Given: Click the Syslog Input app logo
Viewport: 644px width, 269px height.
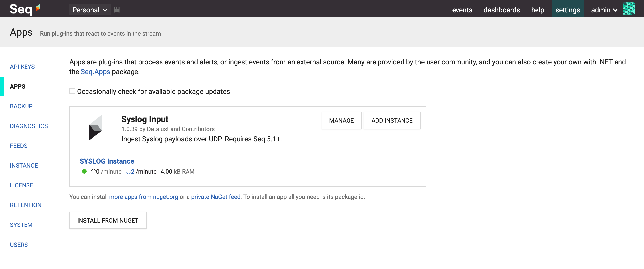Looking at the screenshot, I should click(96, 128).
